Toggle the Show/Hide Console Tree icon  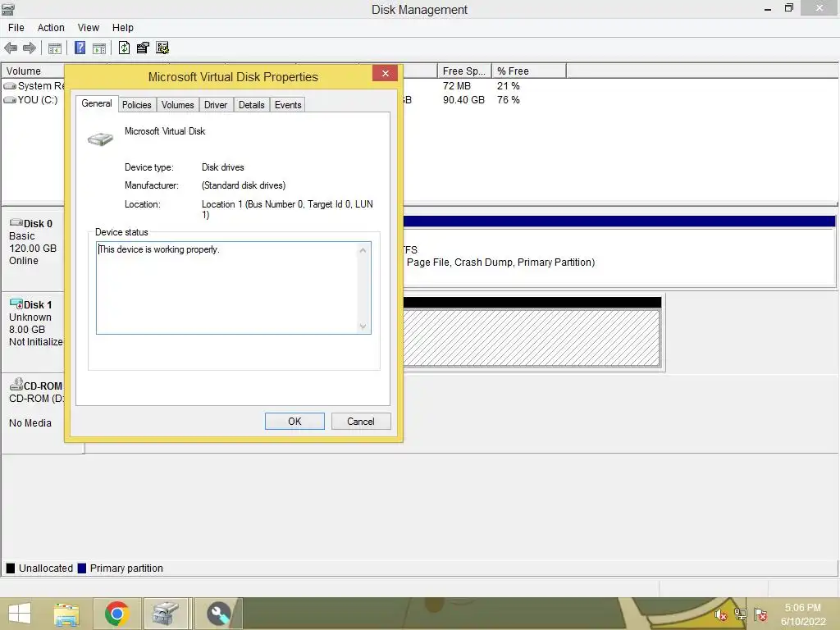[55, 48]
